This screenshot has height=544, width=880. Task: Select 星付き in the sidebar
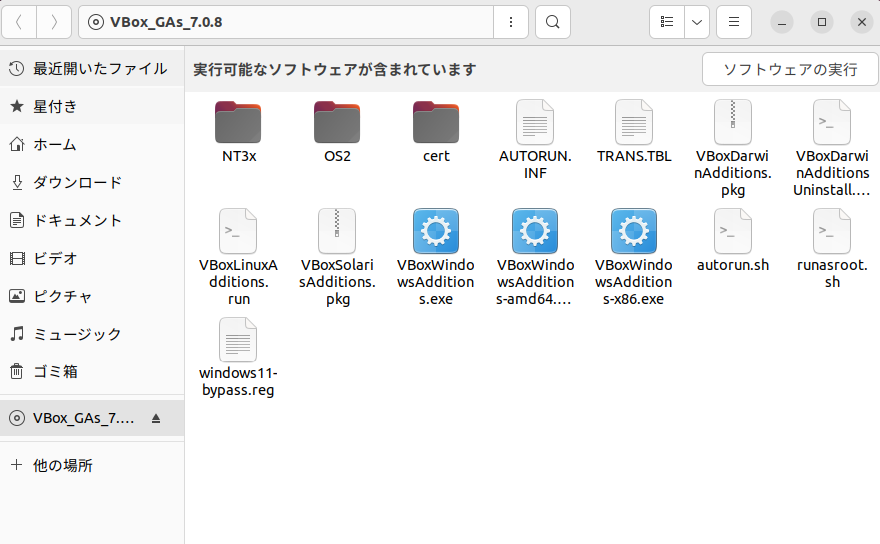(92, 106)
